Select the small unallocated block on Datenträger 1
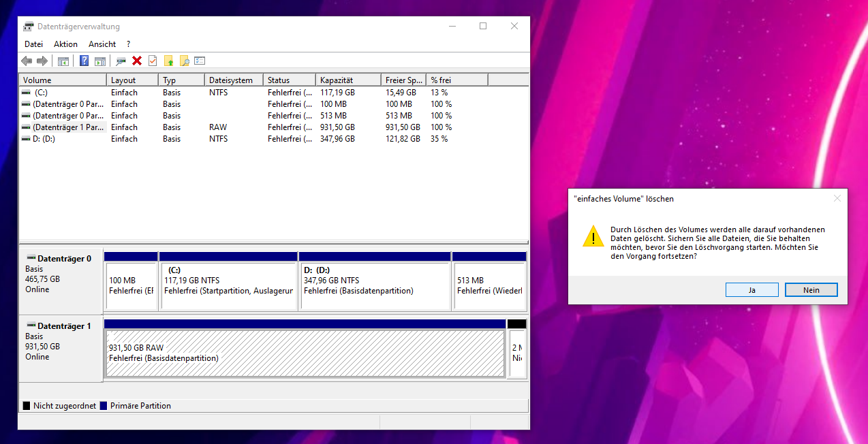 (x=517, y=348)
